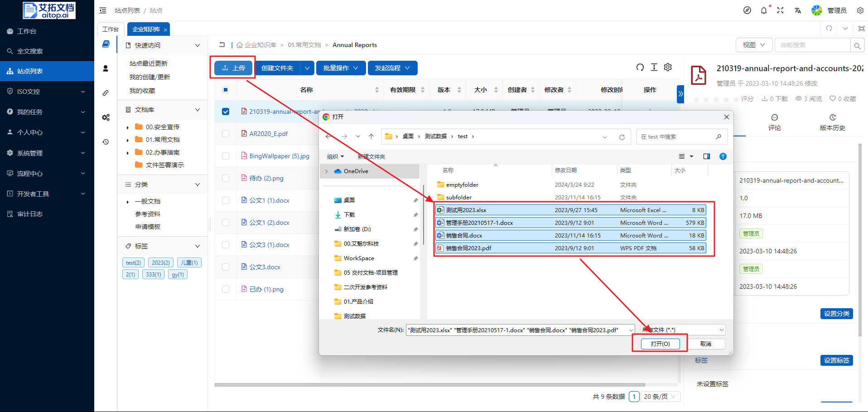868x412 pixels.
Task: Click the search magnifier icon
Action: click(x=857, y=45)
